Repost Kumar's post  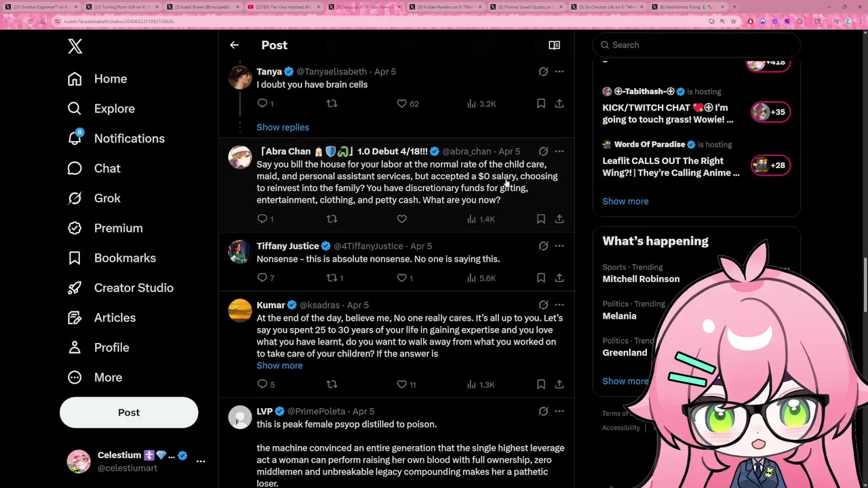click(x=332, y=384)
